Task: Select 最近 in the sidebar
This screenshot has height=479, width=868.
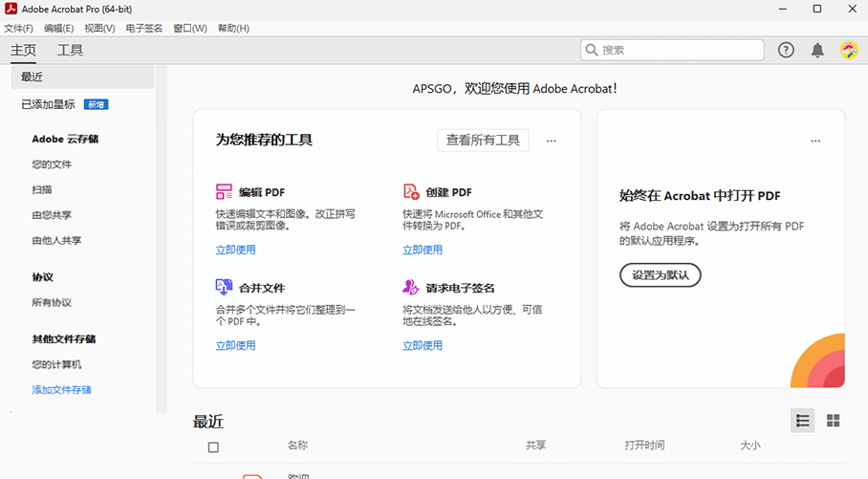Action: 82,76
